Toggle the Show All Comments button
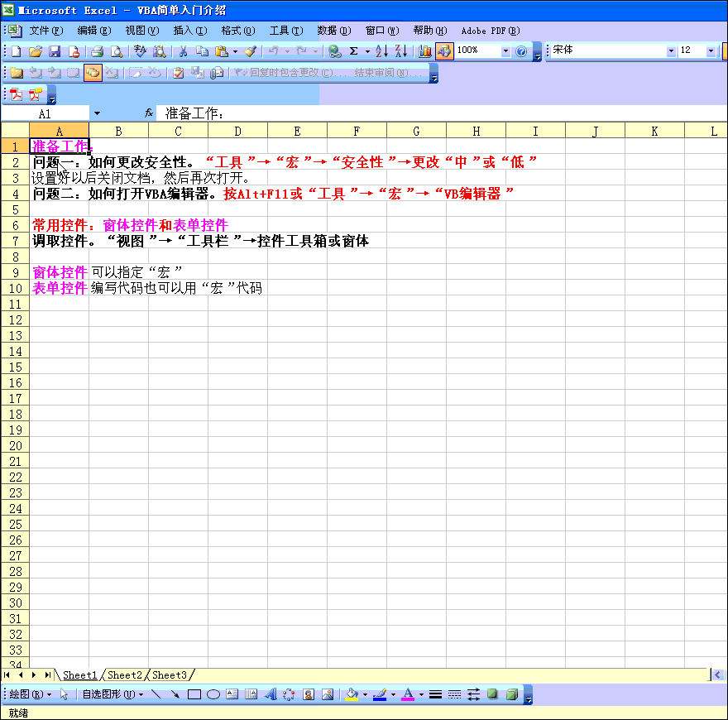This screenshot has width=728, height=720. click(x=92, y=73)
